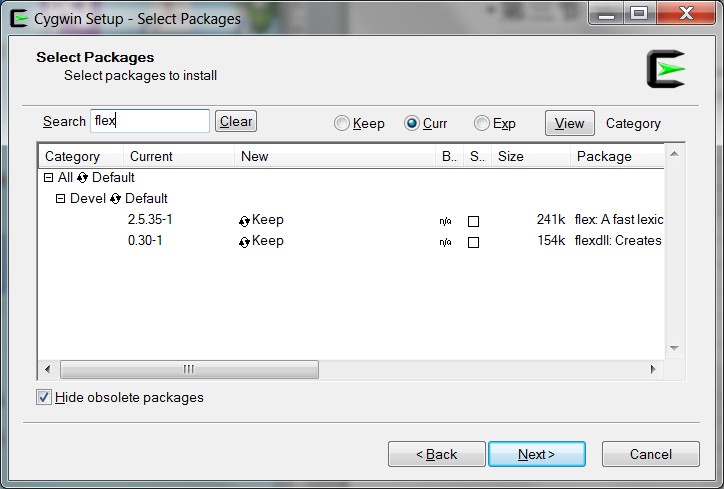724x489 pixels.
Task: Cycle the action icon next to All category
Action: point(83,178)
